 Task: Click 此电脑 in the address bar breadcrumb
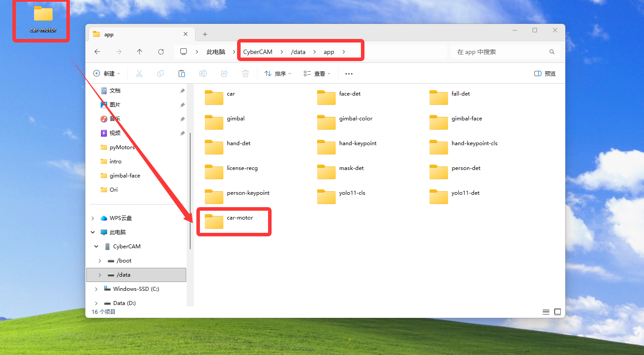216,52
